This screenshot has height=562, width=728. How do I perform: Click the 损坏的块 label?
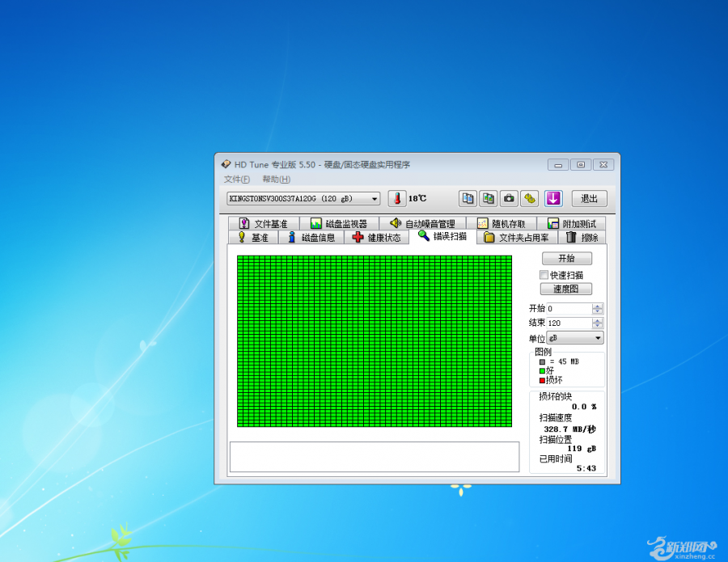coord(555,396)
